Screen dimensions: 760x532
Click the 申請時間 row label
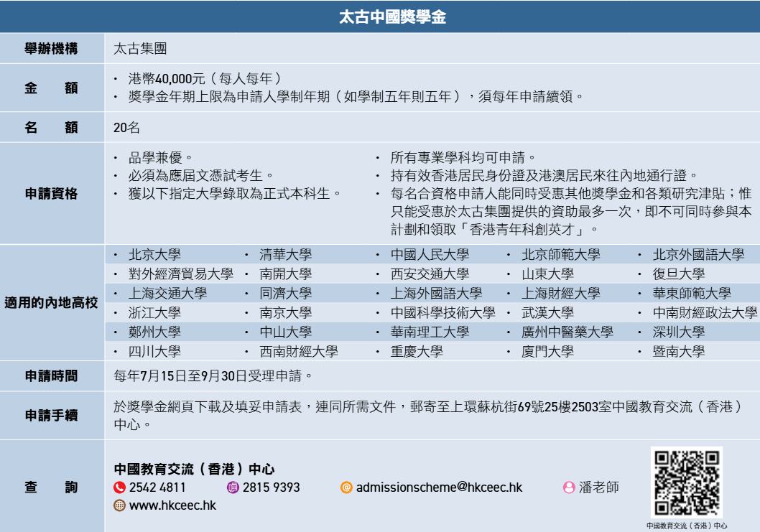tap(52, 376)
